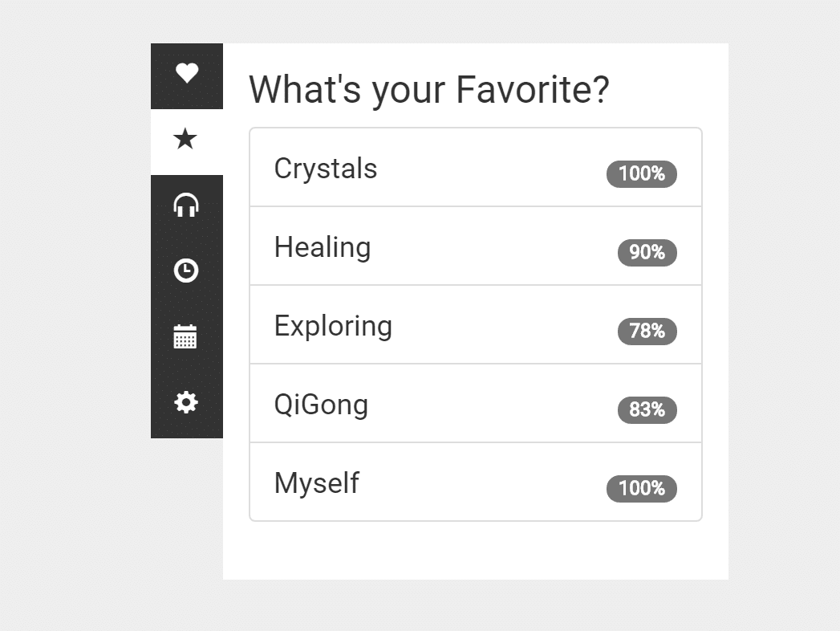The width and height of the screenshot is (840, 631).
Task: Click the 83% badge beside QiGong
Action: pos(647,409)
